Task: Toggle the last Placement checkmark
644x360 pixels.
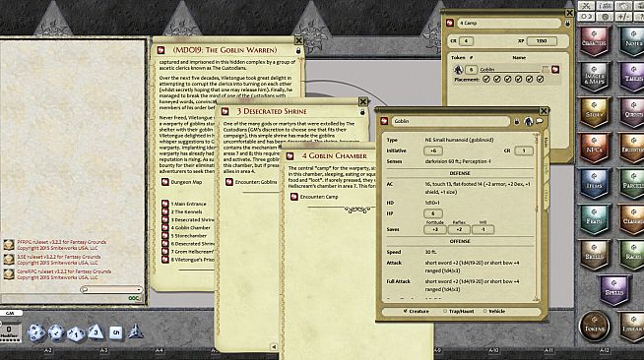Action: point(540,79)
